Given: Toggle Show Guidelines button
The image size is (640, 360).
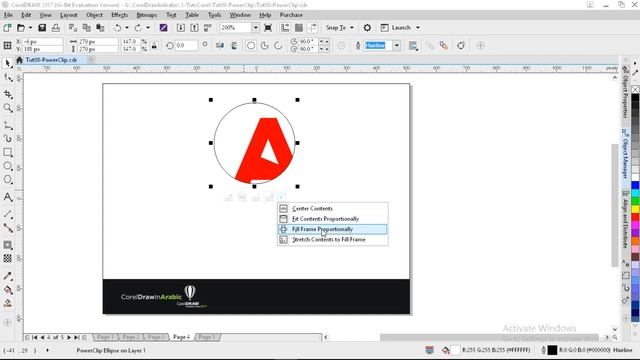Looking at the screenshot, I should [312, 28].
